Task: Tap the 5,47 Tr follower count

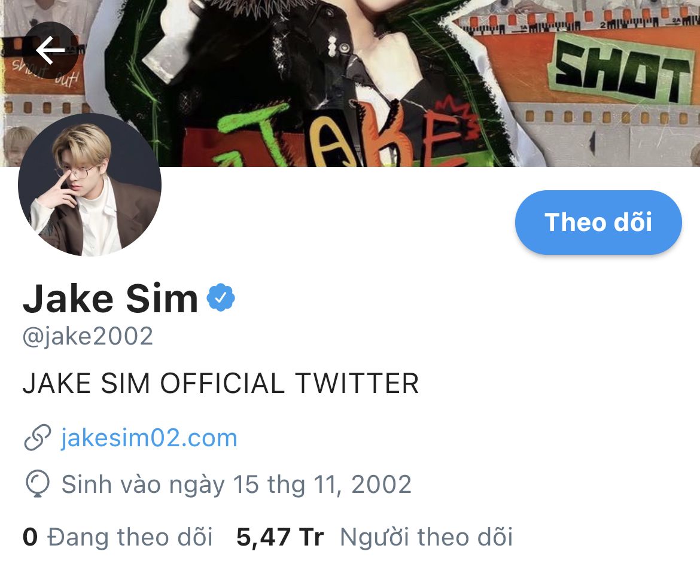Action: 280,537
